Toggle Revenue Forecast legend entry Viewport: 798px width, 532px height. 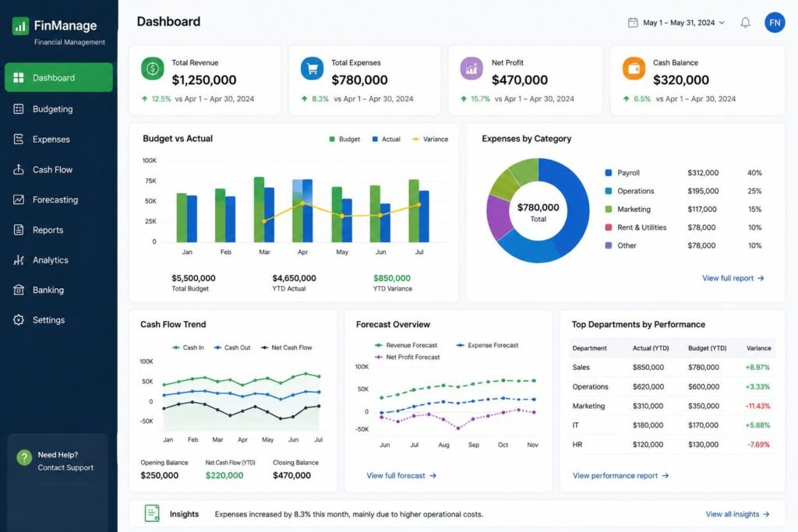(405, 345)
